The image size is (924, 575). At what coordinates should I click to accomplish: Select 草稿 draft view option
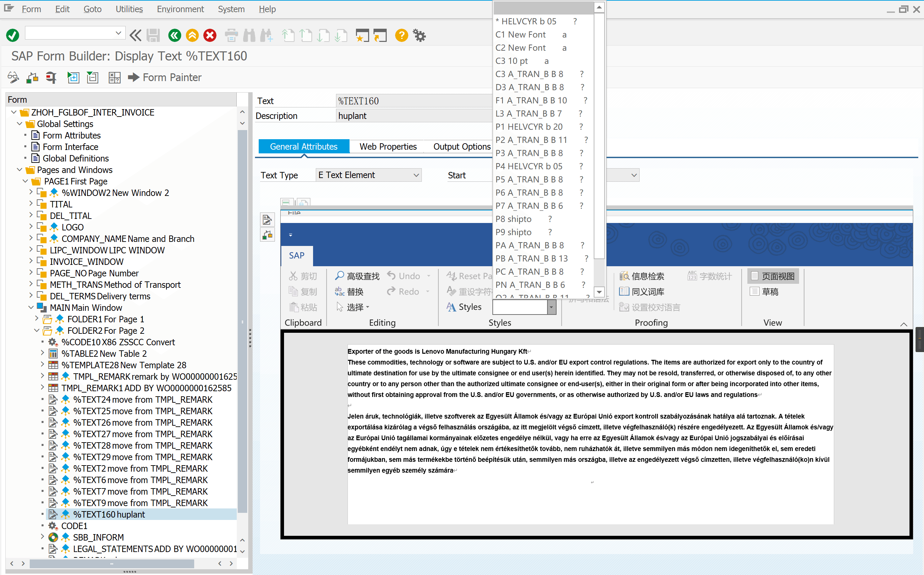point(765,292)
